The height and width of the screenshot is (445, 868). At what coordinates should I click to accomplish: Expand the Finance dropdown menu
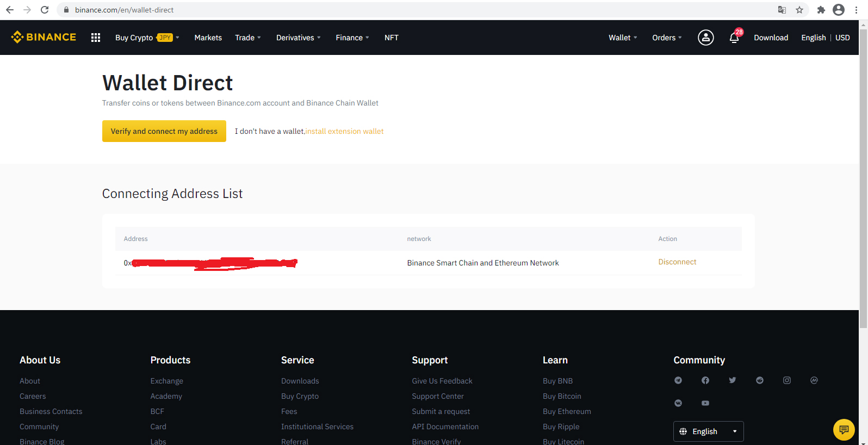(352, 38)
